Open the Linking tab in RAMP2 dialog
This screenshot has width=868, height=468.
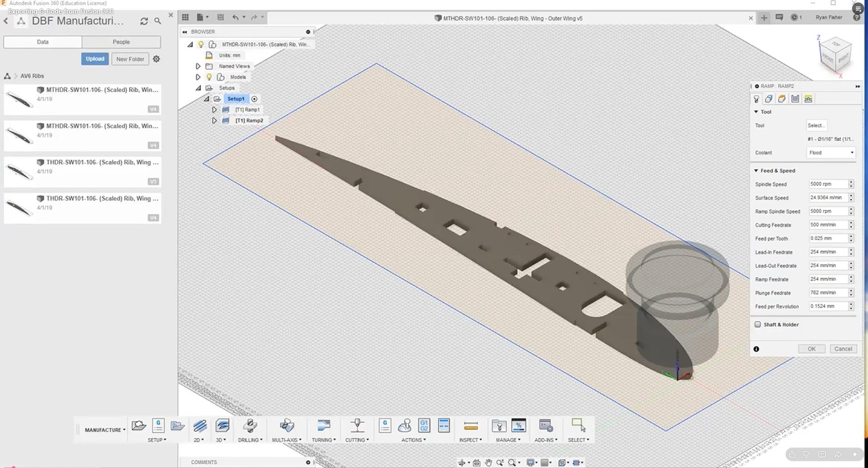pos(809,99)
